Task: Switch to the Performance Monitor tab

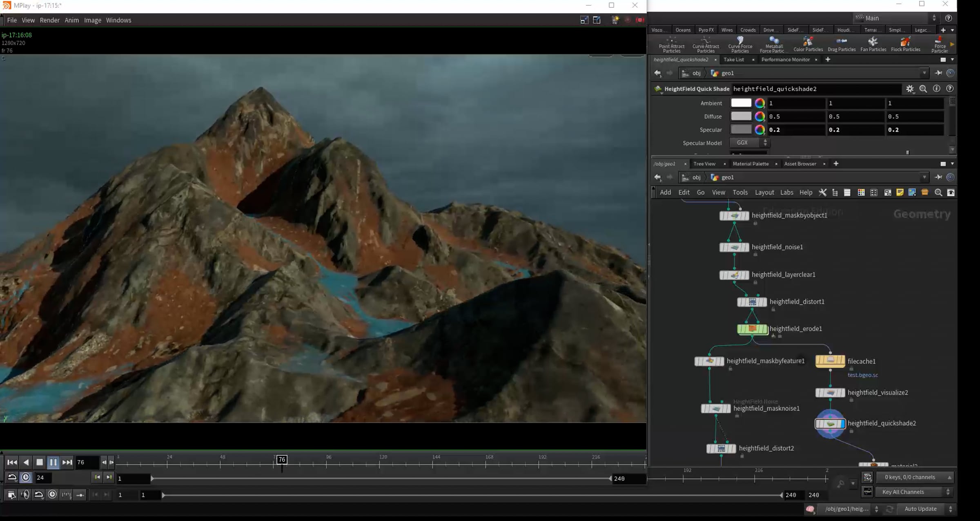Action: (x=785, y=60)
